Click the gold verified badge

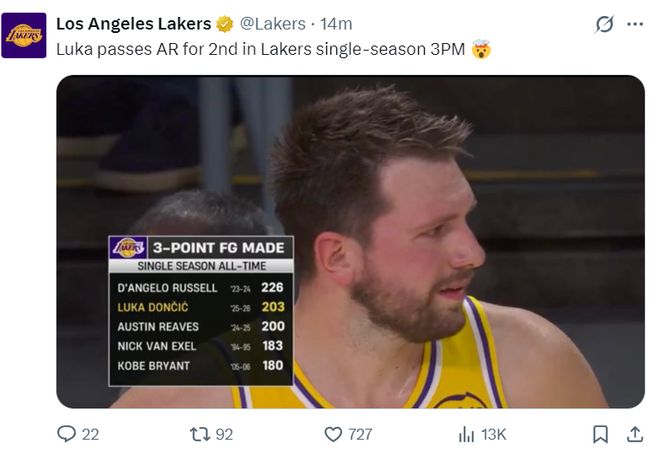pos(225,24)
